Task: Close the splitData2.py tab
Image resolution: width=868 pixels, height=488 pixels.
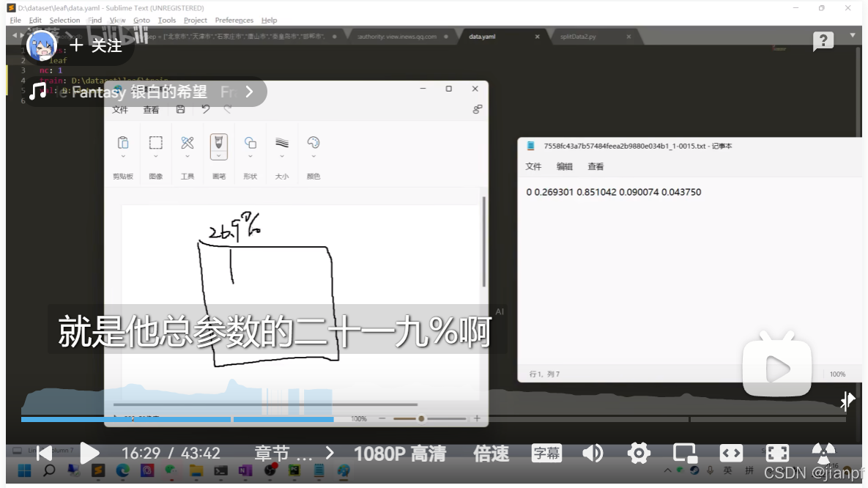Action: [x=629, y=37]
